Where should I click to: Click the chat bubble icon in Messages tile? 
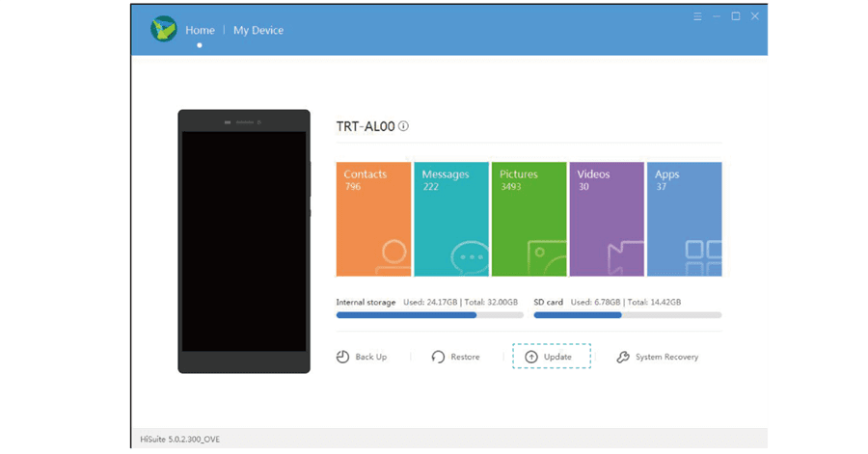[x=470, y=258]
